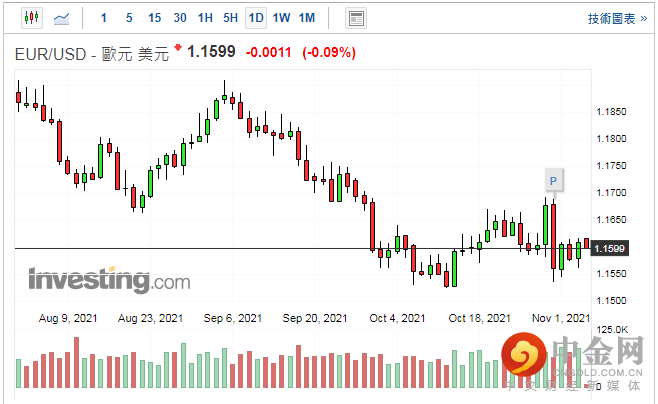Viewport: 658px width, 404px height.
Task: Switch to the 30-minute interval
Action: coord(180,18)
